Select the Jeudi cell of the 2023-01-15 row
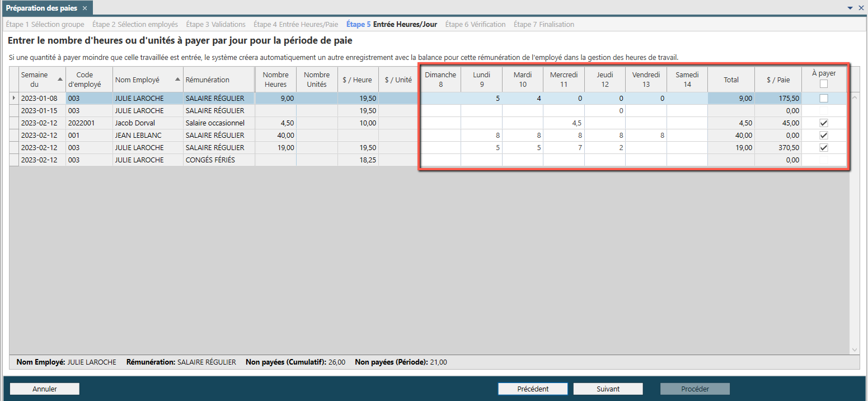Viewport: 868px width, 401px height. [605, 111]
